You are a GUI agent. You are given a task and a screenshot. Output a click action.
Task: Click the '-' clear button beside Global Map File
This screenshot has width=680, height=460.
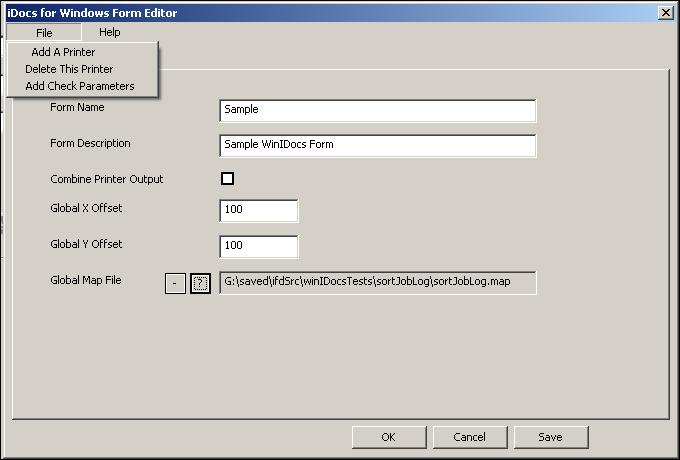tap(175, 284)
